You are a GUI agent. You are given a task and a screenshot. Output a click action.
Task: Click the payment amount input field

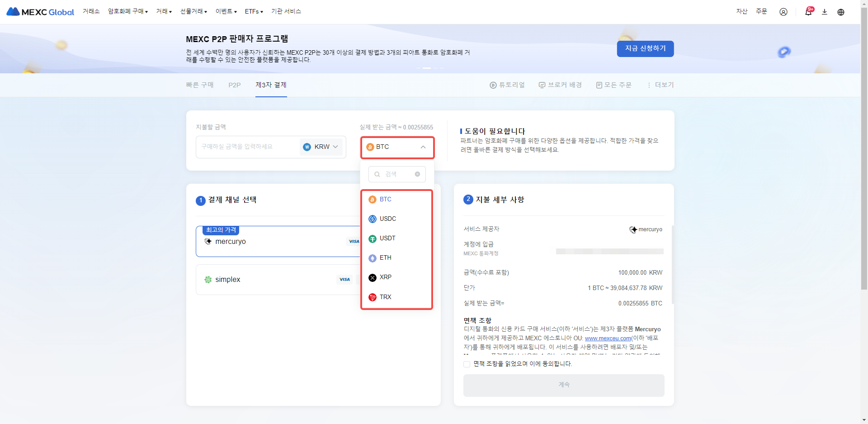point(246,147)
